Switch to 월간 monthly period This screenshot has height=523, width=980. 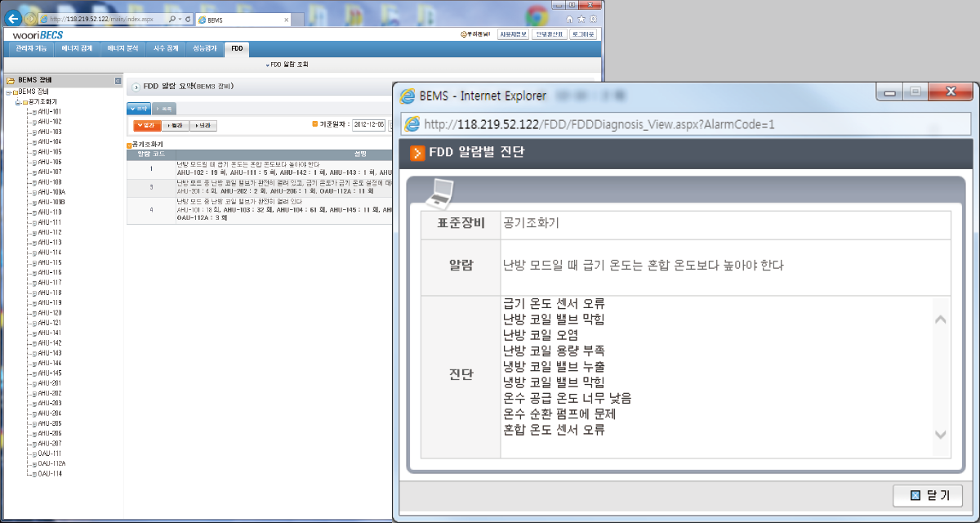[x=175, y=125]
